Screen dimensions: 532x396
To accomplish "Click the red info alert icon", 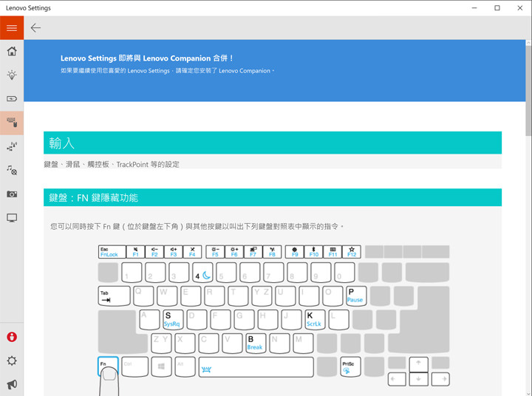I will [x=12, y=337].
